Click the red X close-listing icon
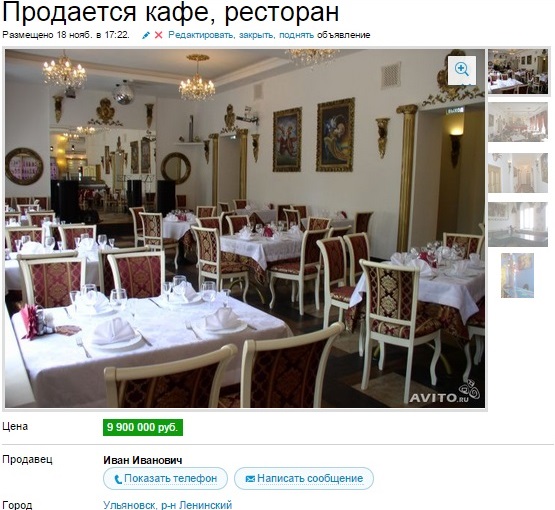Viewport: 555px width, 510px height. coord(159,35)
